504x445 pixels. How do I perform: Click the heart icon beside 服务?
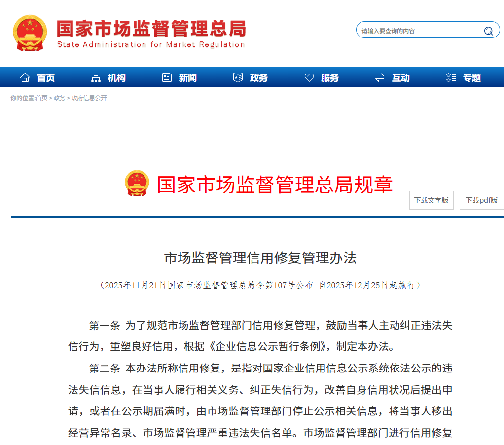[309, 77]
